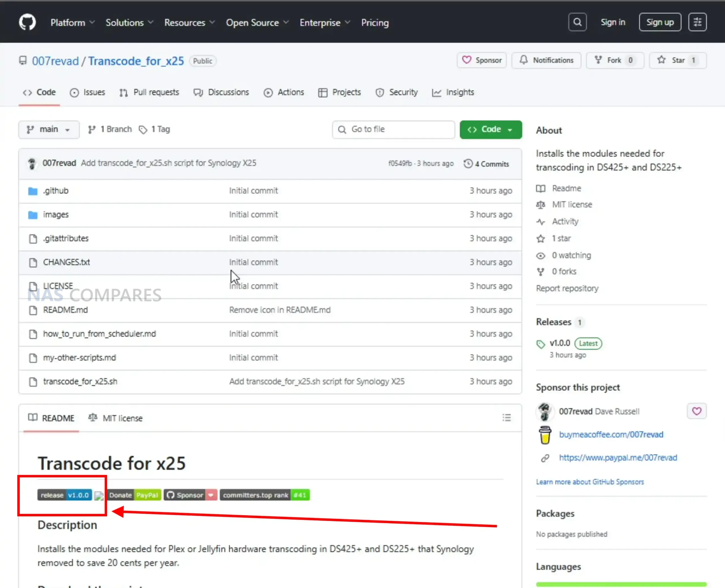Open the images folder
The height and width of the screenshot is (588, 725).
56,215
